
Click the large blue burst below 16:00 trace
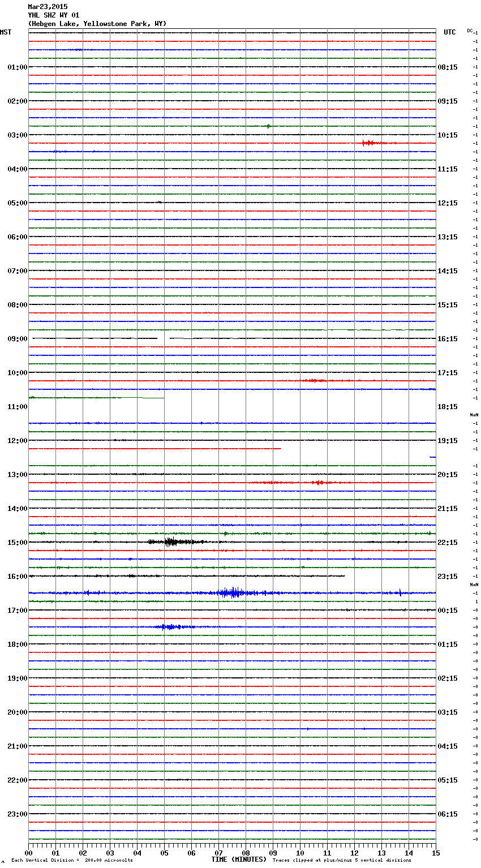[232, 592]
